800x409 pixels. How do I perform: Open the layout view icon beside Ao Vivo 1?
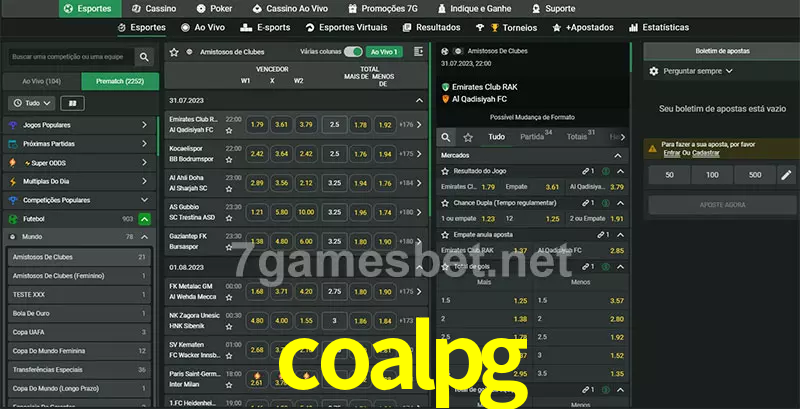[x=418, y=52]
